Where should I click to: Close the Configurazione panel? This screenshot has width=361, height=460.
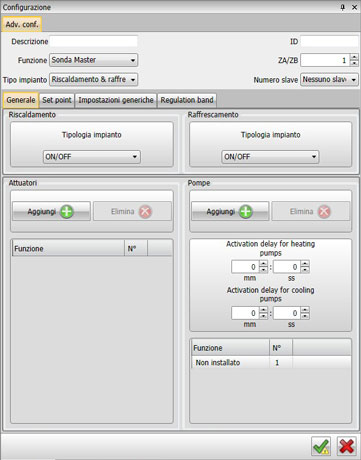(354, 7)
